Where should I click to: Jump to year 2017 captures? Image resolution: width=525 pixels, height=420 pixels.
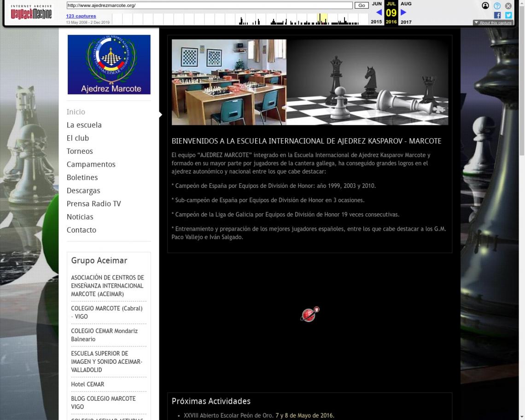406,22
